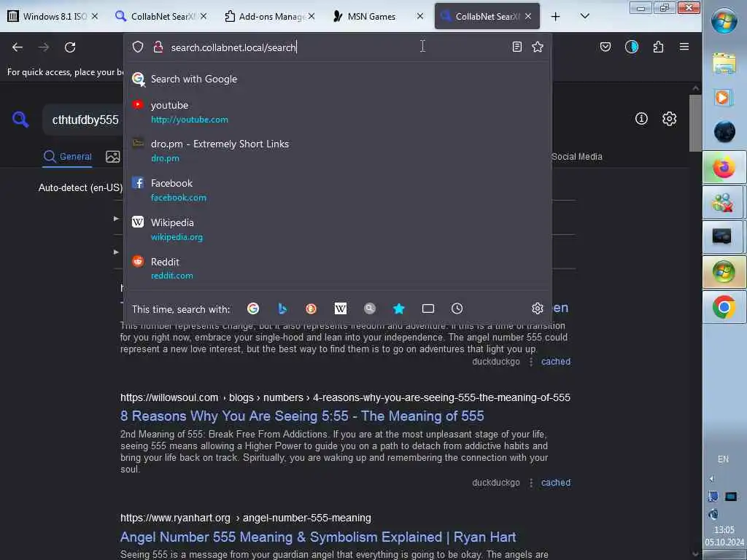Click the SearXNG magnifier logo
Image resolution: width=747 pixels, height=560 pixels.
20,119
